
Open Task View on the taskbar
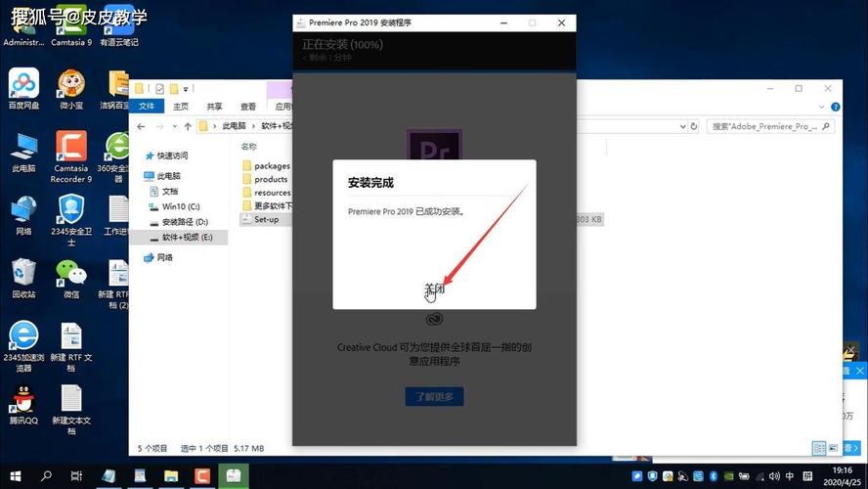(77, 475)
